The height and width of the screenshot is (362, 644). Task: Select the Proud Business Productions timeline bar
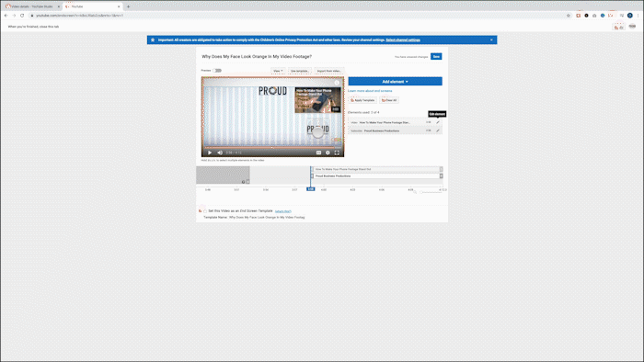tap(376, 175)
